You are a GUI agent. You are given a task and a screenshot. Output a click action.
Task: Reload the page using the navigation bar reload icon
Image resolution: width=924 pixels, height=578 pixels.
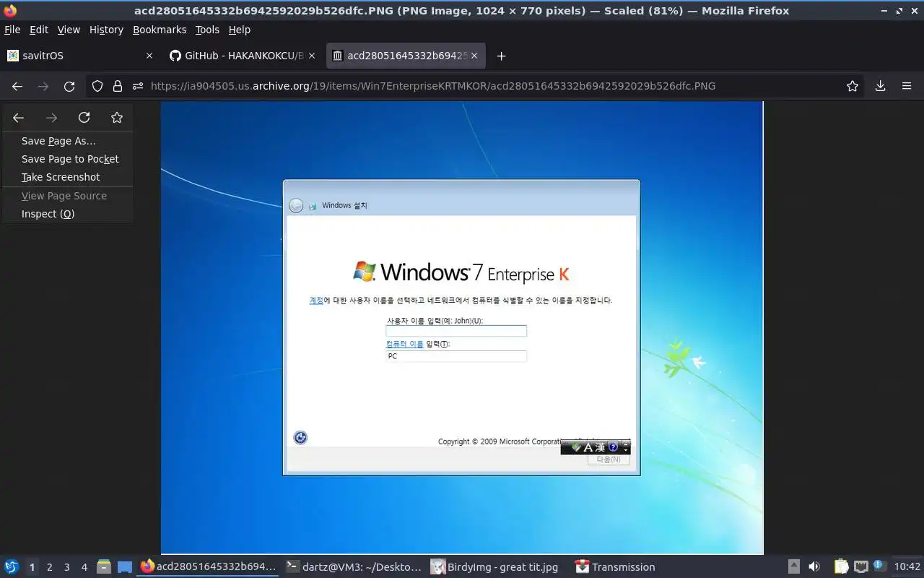coord(69,86)
